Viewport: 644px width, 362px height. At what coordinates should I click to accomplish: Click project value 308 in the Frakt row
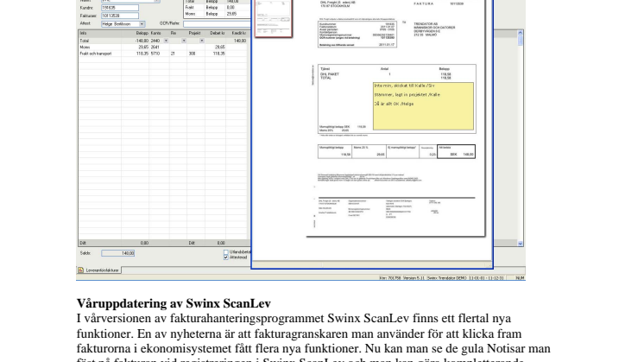(x=192, y=54)
